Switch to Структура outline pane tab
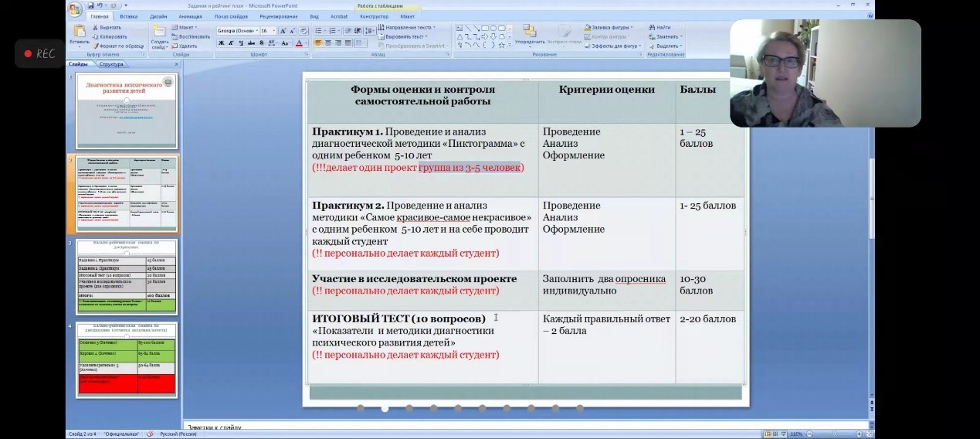This screenshot has height=439, width=980. click(x=110, y=64)
